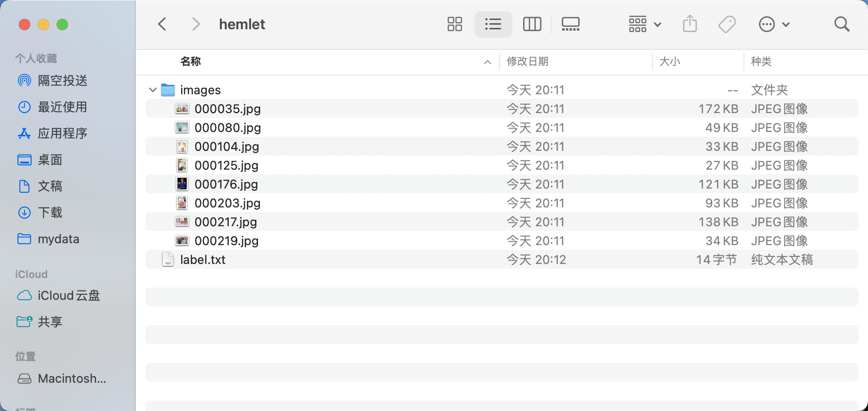This screenshot has width=868, height=411.
Task: Sort by 大小 column header
Action: click(669, 61)
